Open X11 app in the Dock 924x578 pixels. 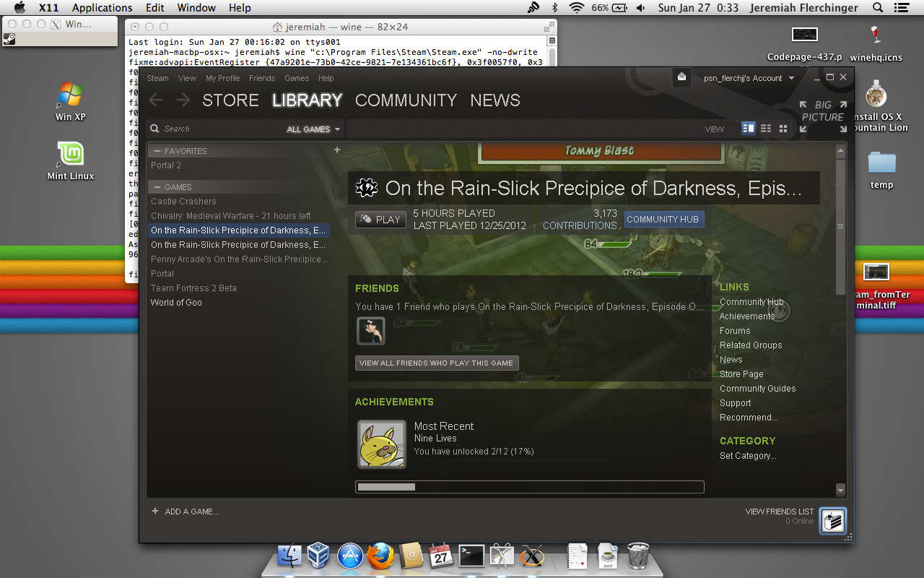[x=533, y=556]
